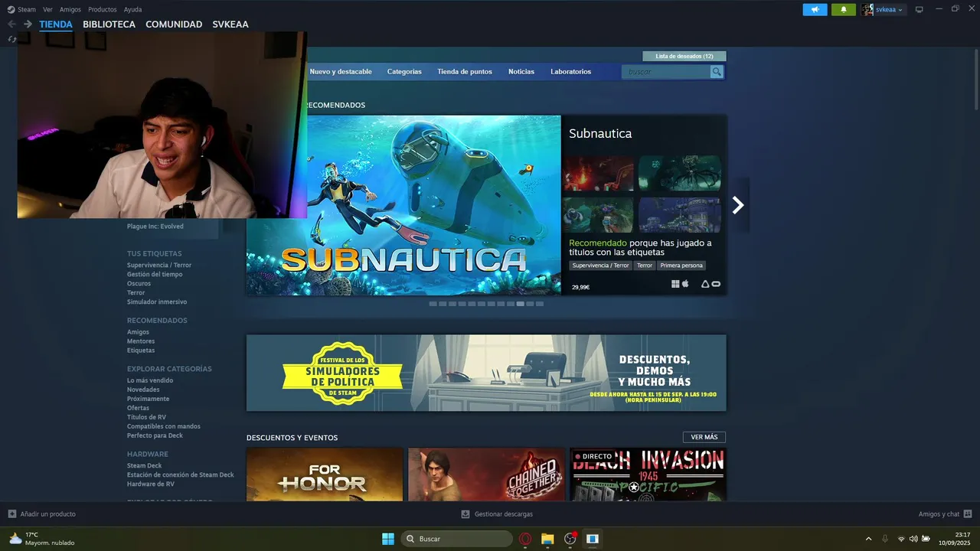This screenshot has width=980, height=551.
Task: Open the taskbar volume icon
Action: coord(913,539)
